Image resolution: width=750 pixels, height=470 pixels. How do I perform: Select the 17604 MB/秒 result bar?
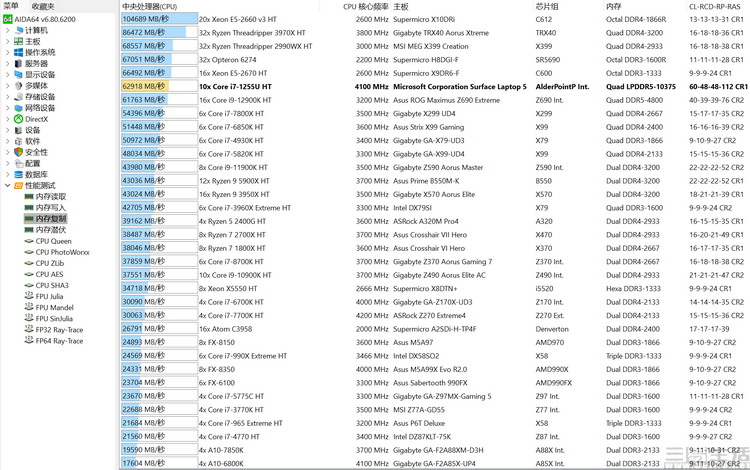(x=159, y=463)
